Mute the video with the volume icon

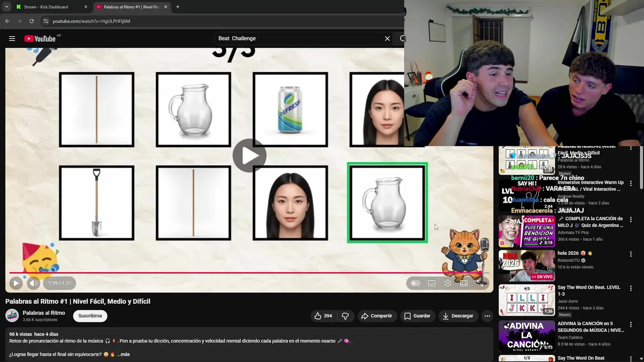[33, 283]
